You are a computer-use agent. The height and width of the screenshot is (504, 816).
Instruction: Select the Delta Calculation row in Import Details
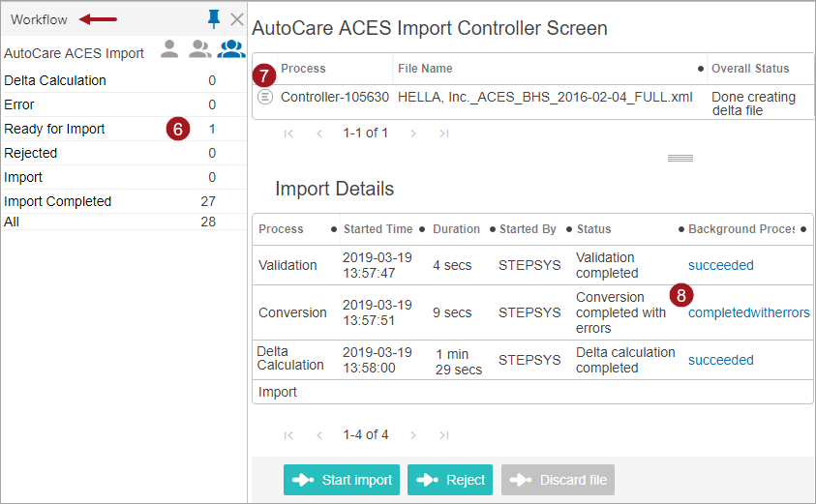pyautogui.click(x=532, y=360)
